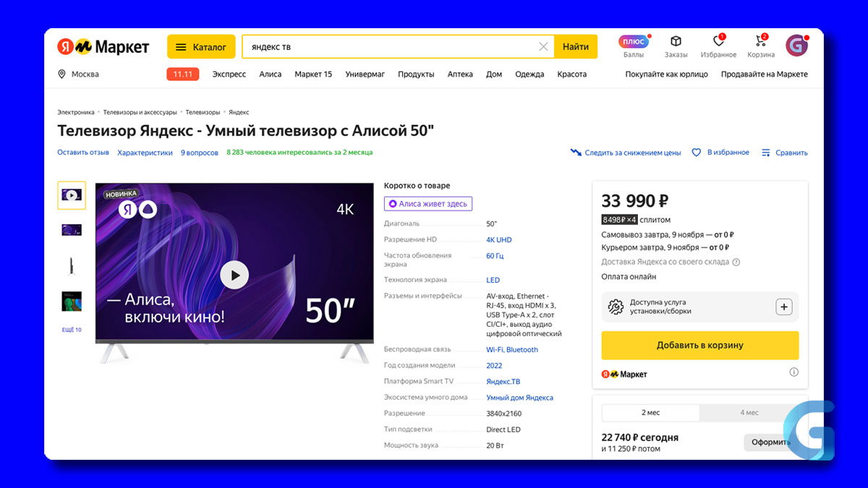Open Умный дом Яндекса link

(x=519, y=398)
